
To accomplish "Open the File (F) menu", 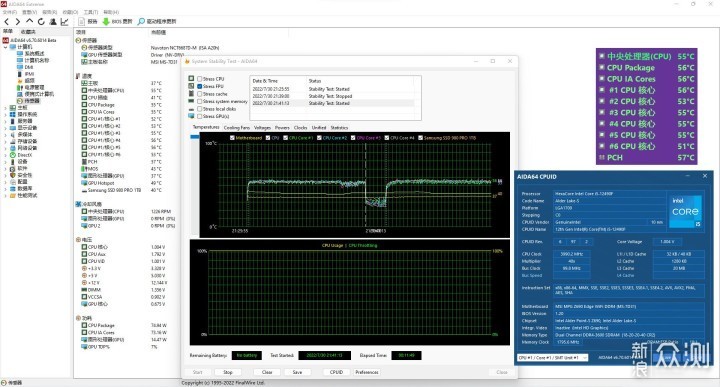I will (9, 12).
